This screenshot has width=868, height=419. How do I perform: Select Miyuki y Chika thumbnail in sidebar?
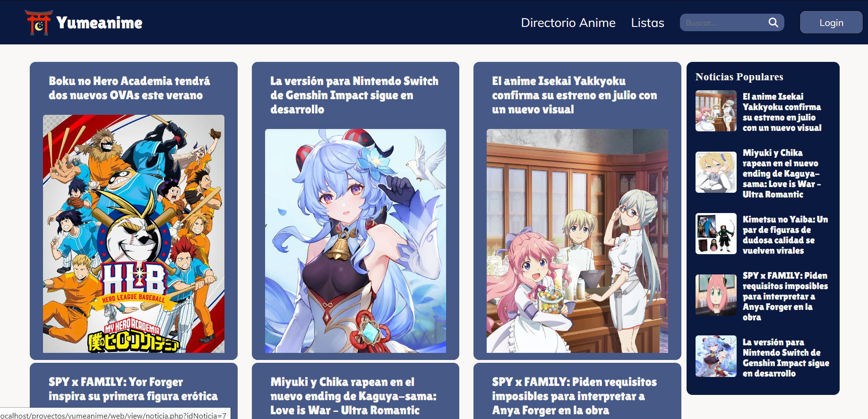pos(715,172)
